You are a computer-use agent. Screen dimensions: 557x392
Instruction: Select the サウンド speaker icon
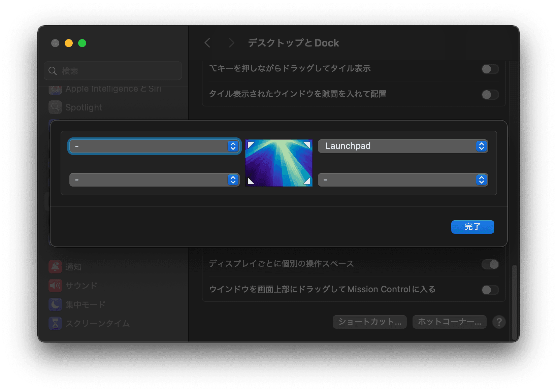55,285
